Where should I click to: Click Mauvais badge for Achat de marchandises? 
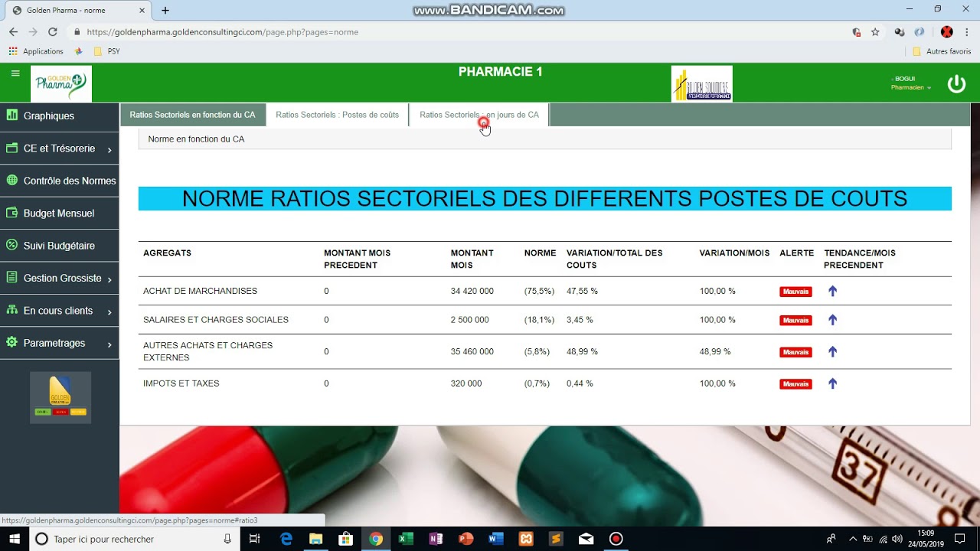[x=795, y=292]
